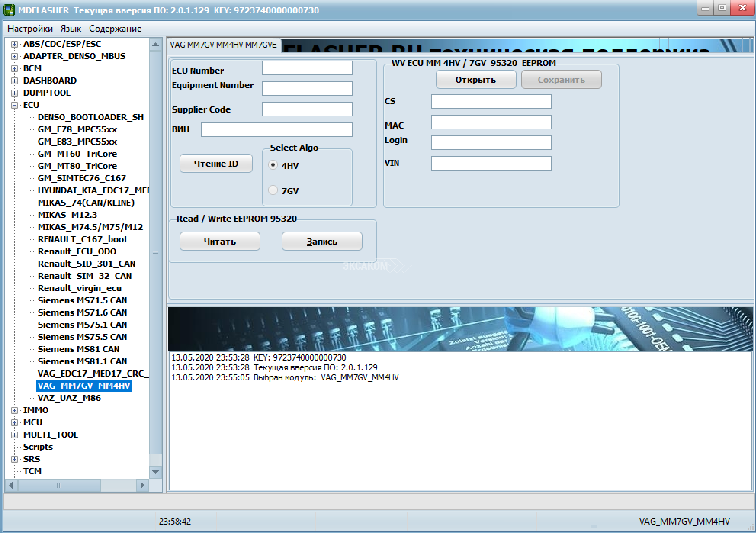The image size is (756, 533).
Task: Select the 7GV algorithm radio button
Action: [x=273, y=190]
